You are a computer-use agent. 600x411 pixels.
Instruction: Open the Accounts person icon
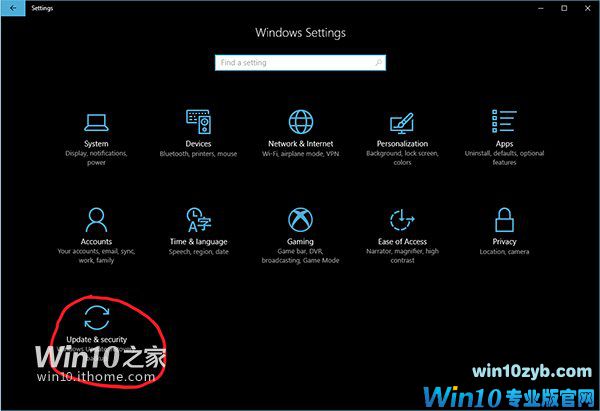tap(97, 219)
